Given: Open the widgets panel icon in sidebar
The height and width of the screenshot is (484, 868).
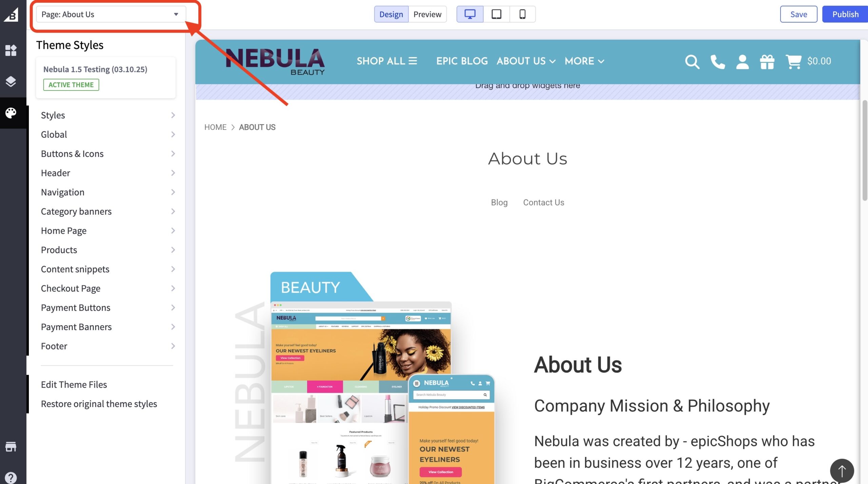Looking at the screenshot, I should [11, 50].
